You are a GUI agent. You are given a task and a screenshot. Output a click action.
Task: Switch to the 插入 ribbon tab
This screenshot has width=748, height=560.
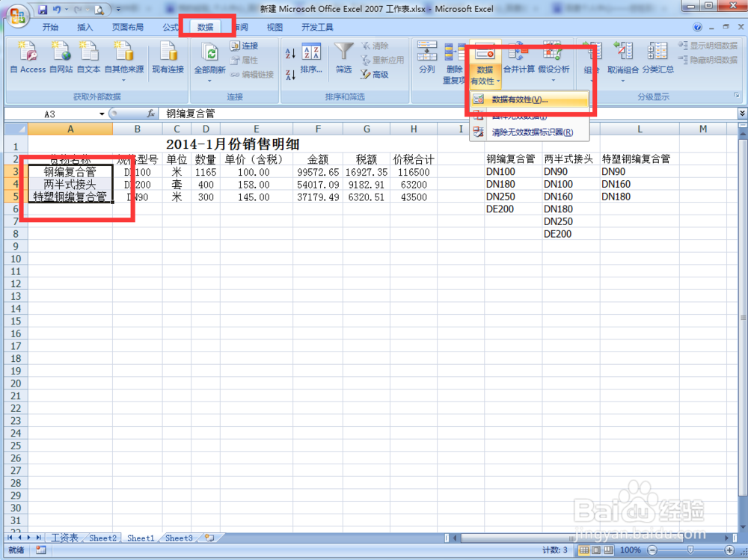pos(85,27)
